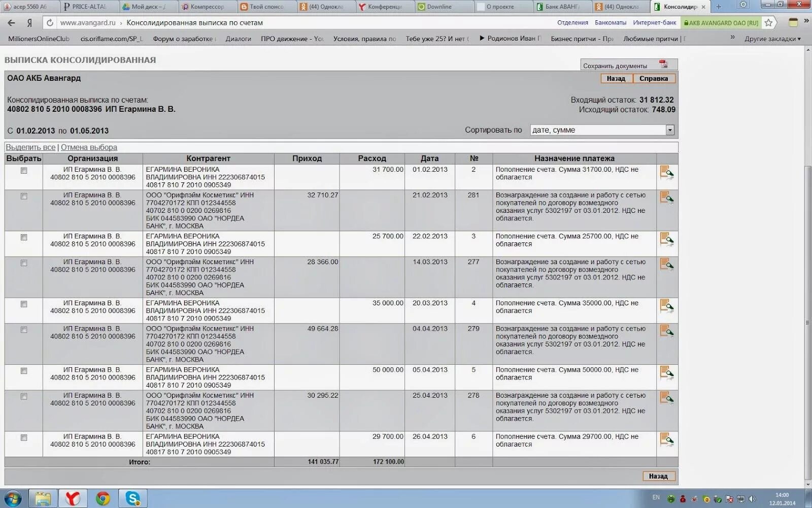This screenshot has width=812, height=508.
Task: Switch to the "PRICE-ALTAI" tab
Action: [89, 7]
